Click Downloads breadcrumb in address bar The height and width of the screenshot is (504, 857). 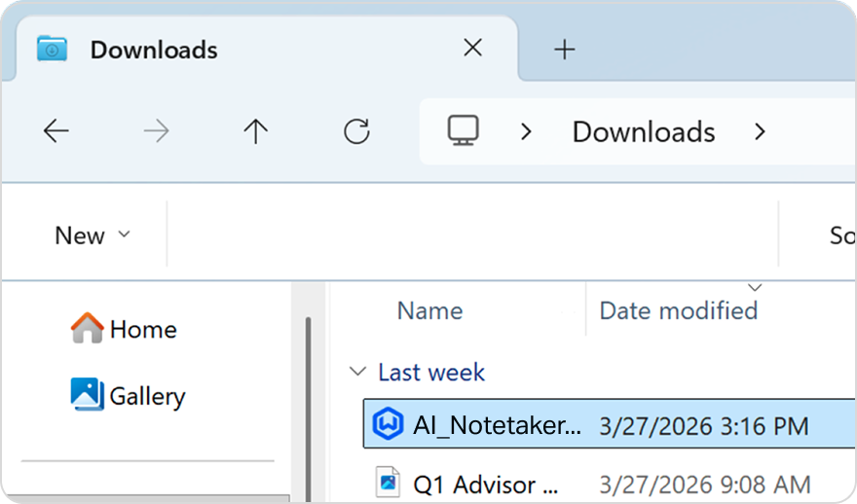pyautogui.click(x=644, y=132)
